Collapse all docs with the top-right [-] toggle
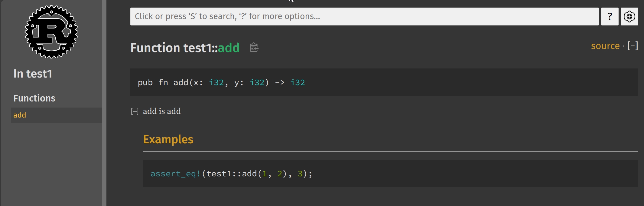644x206 pixels. pyautogui.click(x=633, y=46)
